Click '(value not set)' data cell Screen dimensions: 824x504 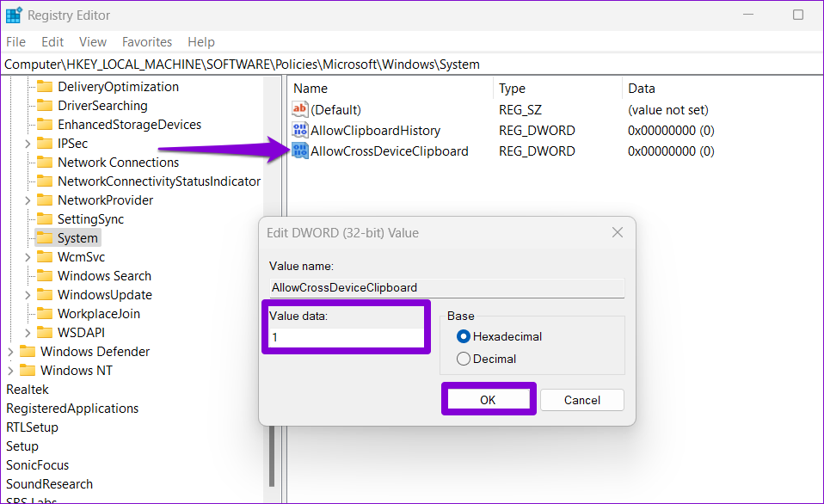668,110
